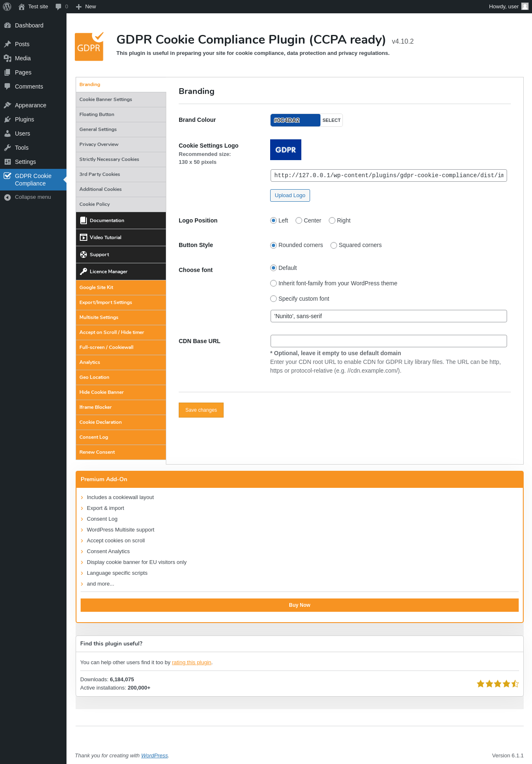This screenshot has width=532, height=764.
Task: Click the Save changes button
Action: [201, 410]
